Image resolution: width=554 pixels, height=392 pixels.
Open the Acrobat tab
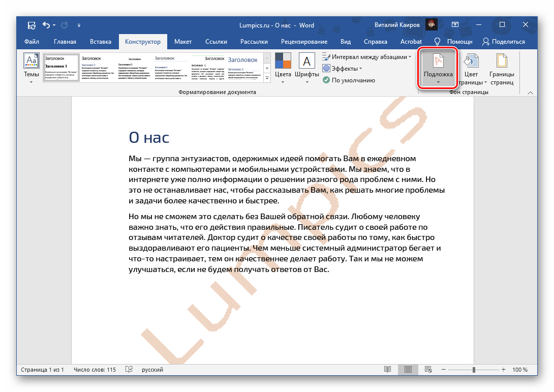411,42
